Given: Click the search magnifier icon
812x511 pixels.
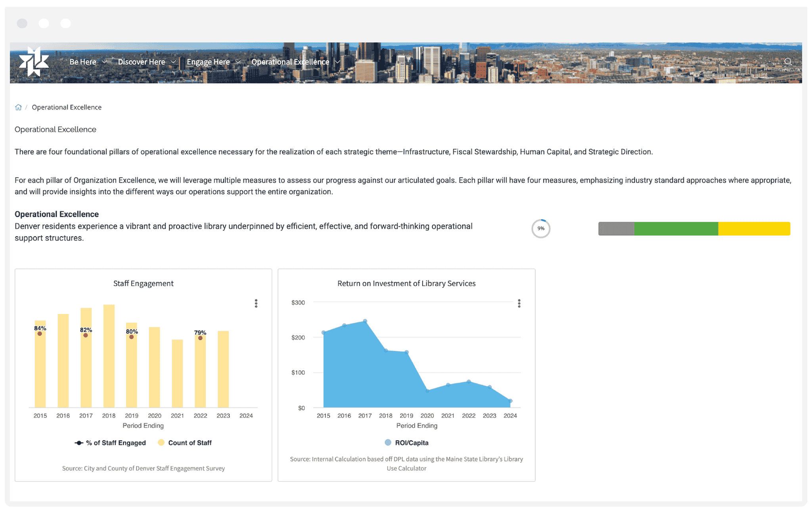Looking at the screenshot, I should click(788, 62).
